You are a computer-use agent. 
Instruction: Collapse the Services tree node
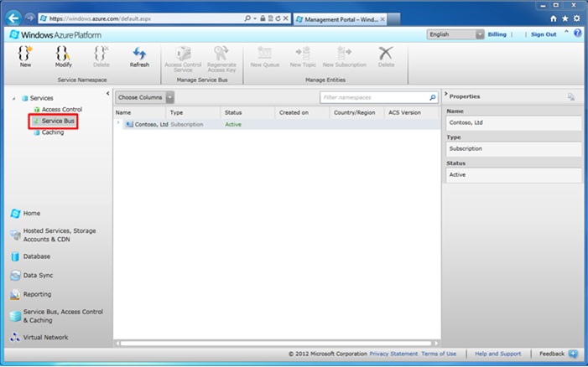(13, 99)
